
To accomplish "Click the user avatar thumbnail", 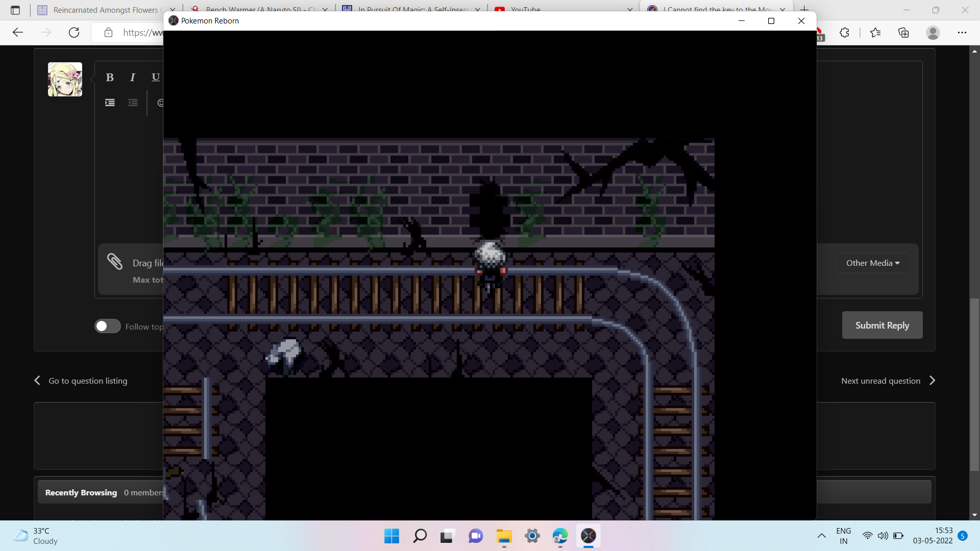I will [x=65, y=80].
